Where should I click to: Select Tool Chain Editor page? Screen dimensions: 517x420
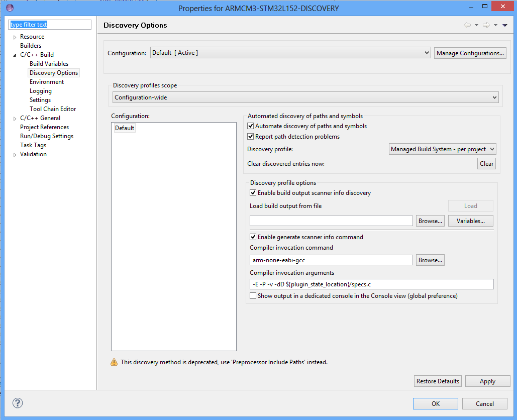pyautogui.click(x=53, y=109)
